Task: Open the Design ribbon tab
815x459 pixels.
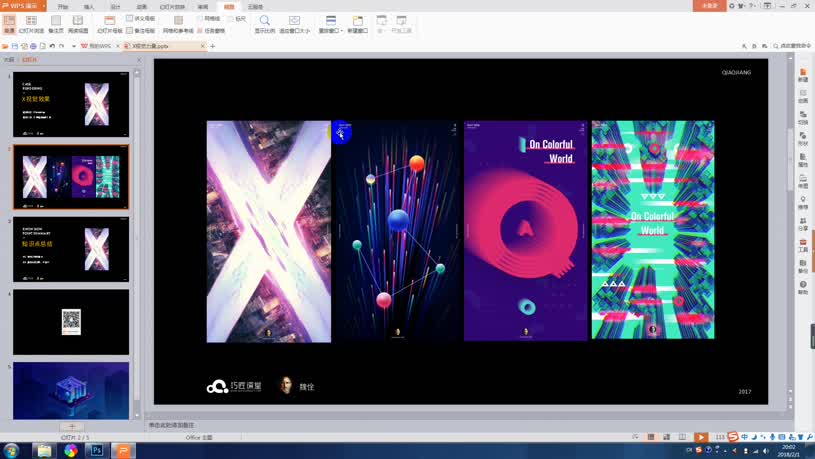Action: point(115,7)
